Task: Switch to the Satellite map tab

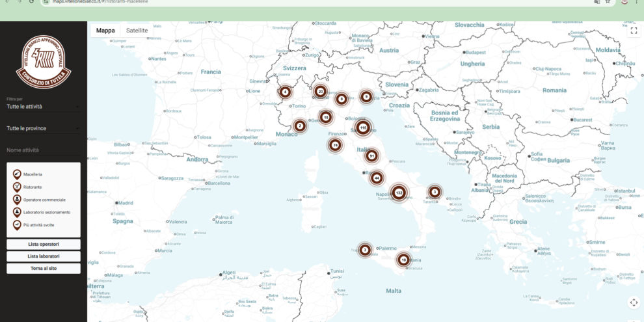Action: (x=137, y=31)
